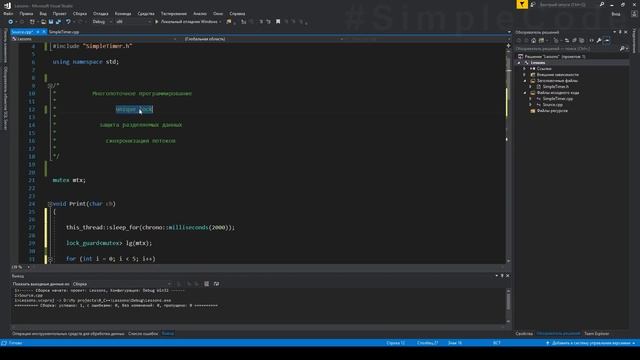Open the x86 platform dropdown
This screenshot has height=360, width=640.
(x=133, y=22)
